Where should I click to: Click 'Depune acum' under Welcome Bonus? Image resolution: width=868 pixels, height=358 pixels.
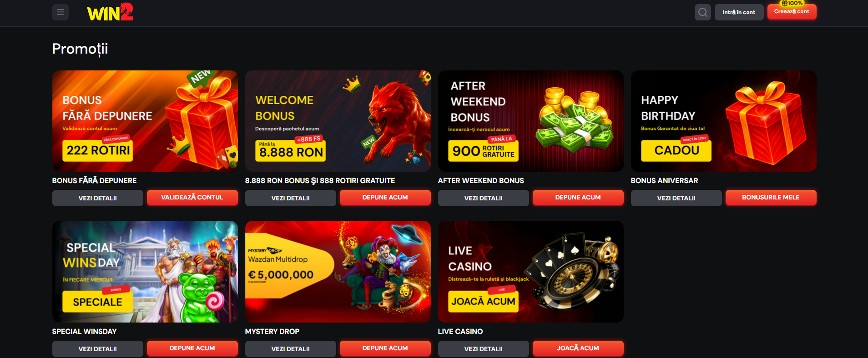385,198
